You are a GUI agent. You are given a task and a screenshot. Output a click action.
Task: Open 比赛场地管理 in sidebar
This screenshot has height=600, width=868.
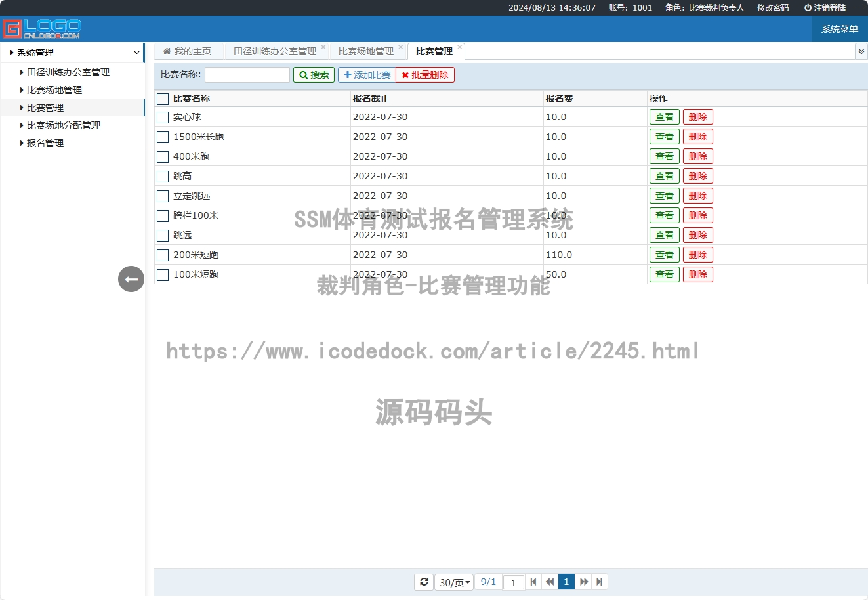click(54, 90)
